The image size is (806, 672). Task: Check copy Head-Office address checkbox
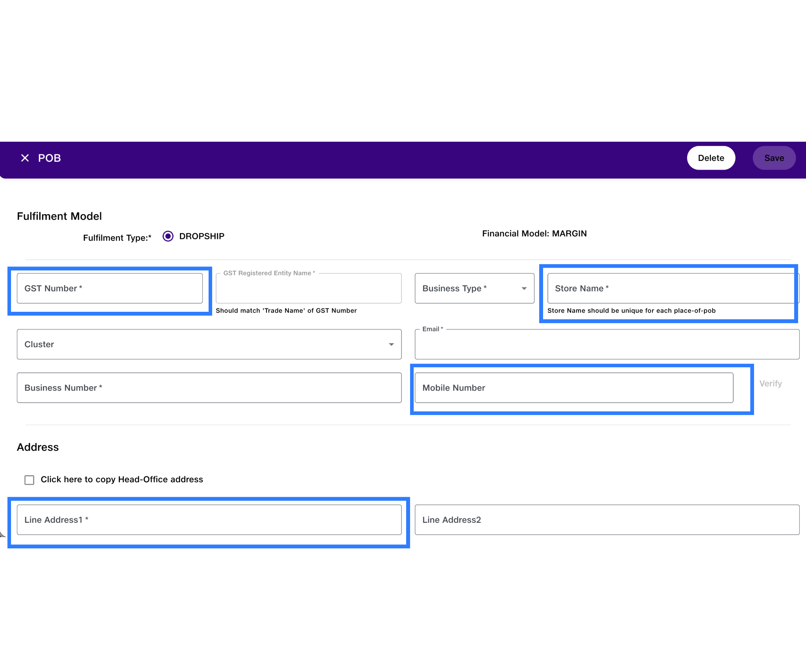30,480
